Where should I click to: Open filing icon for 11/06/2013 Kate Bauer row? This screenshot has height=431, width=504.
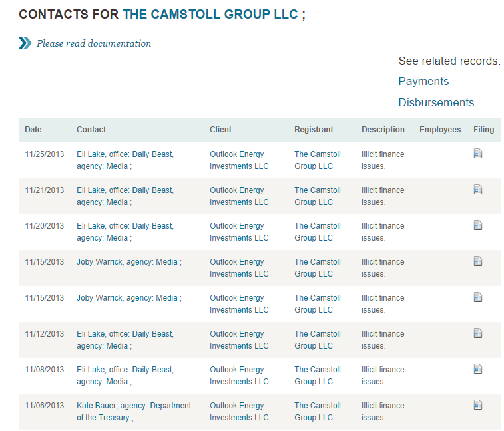tap(478, 405)
